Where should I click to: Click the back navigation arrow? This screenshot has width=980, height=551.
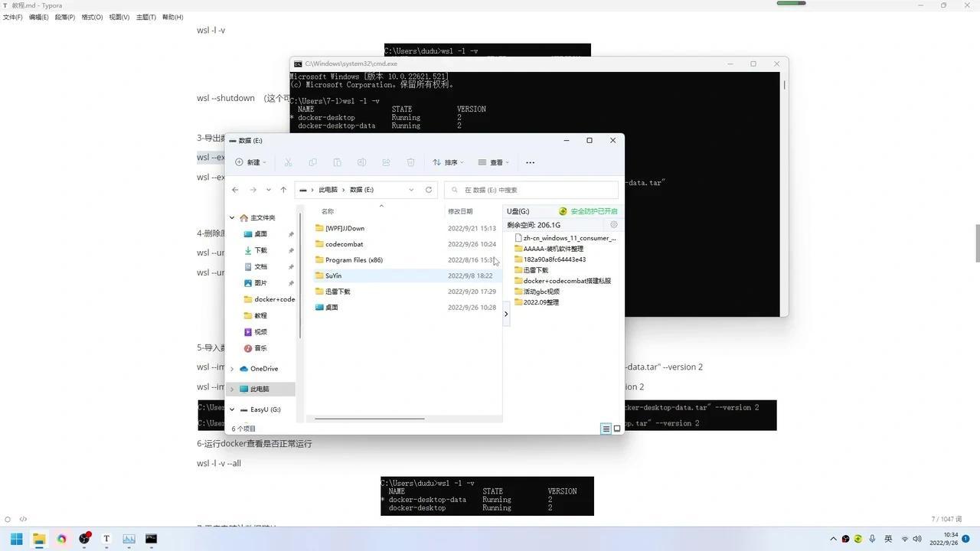[x=235, y=190]
